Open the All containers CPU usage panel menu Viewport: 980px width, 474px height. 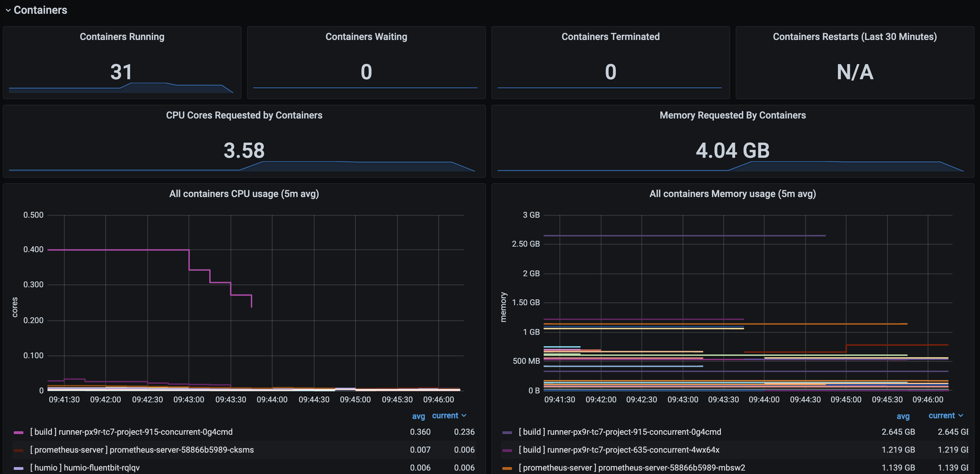244,194
